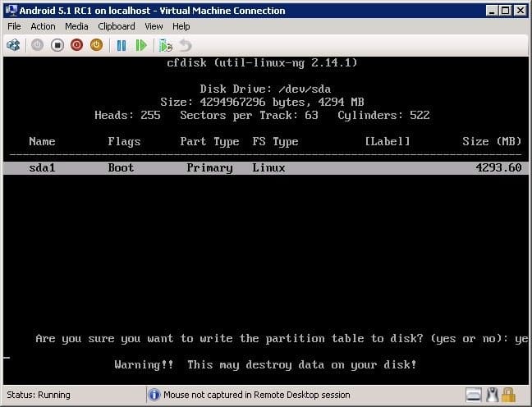
Task: Click the info icon in status bar
Action: coord(154,395)
